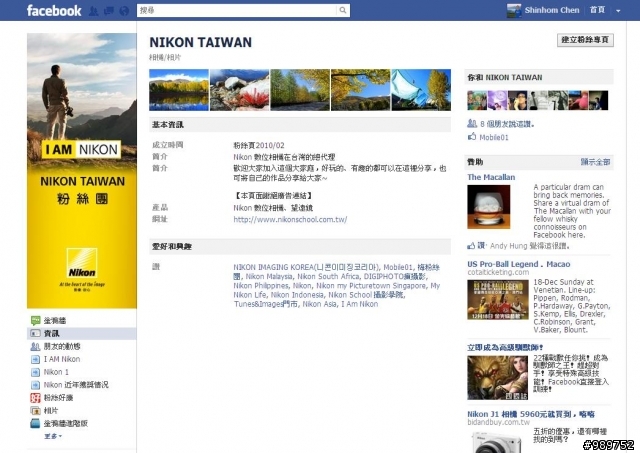
Task: Open Shinhom Chen profile link
Action: click(x=552, y=10)
